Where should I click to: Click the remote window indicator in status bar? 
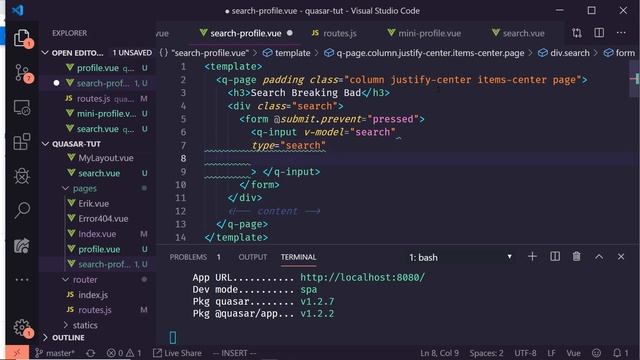[17, 353]
